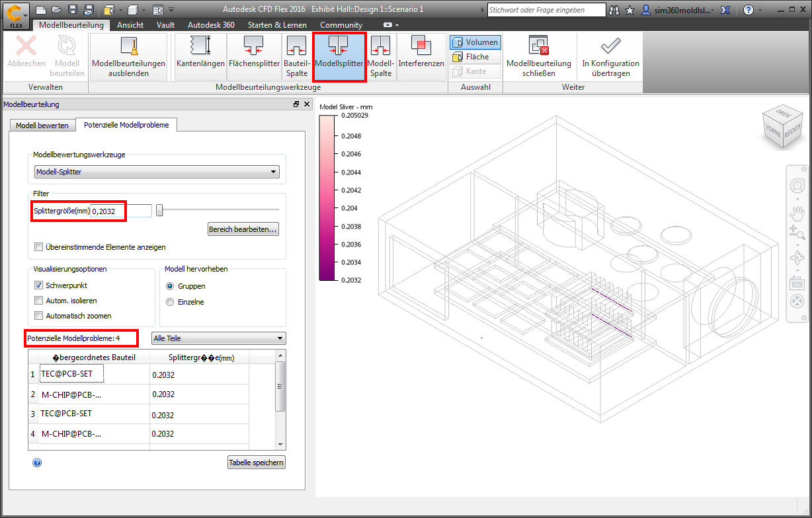Image resolution: width=812 pixels, height=518 pixels.
Task: Click the results table vertical scrollbar
Action: (x=280, y=400)
